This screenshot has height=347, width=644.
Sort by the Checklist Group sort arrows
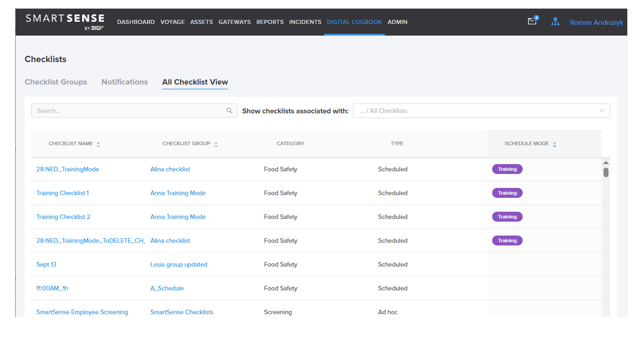(216, 144)
